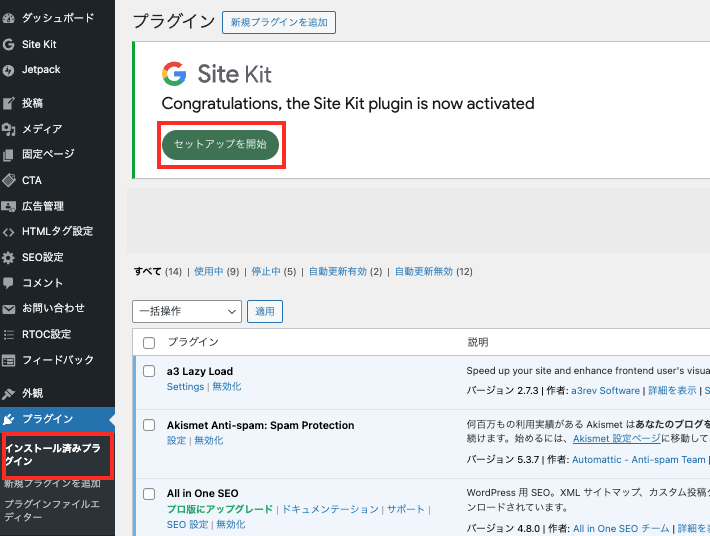Open Automattic - Anti-spam Team author link
This screenshot has width=710, height=536.
(x=638, y=460)
